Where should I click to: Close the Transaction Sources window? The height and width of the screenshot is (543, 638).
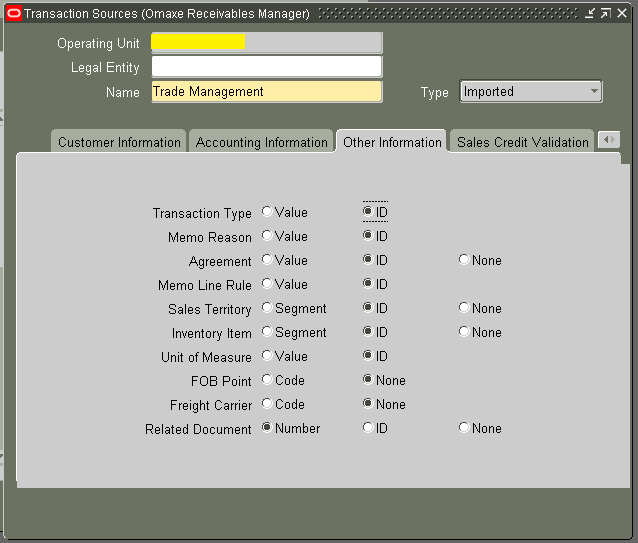[622, 13]
